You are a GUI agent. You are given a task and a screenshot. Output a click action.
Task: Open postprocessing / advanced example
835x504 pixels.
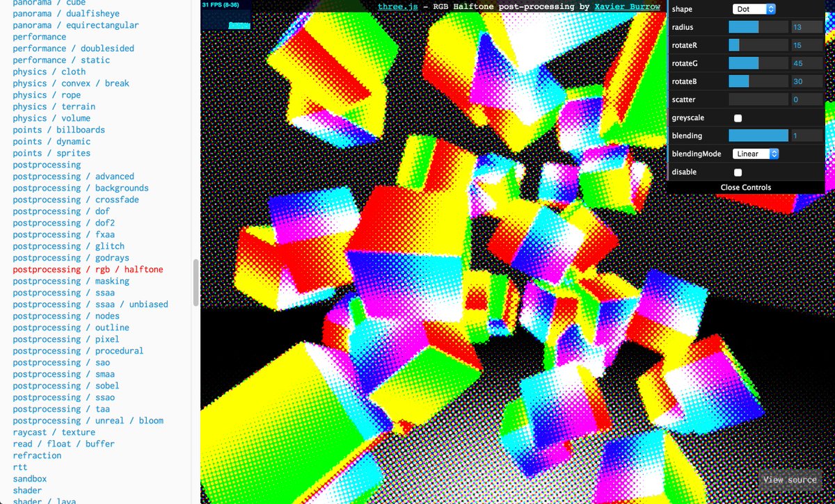(73, 177)
